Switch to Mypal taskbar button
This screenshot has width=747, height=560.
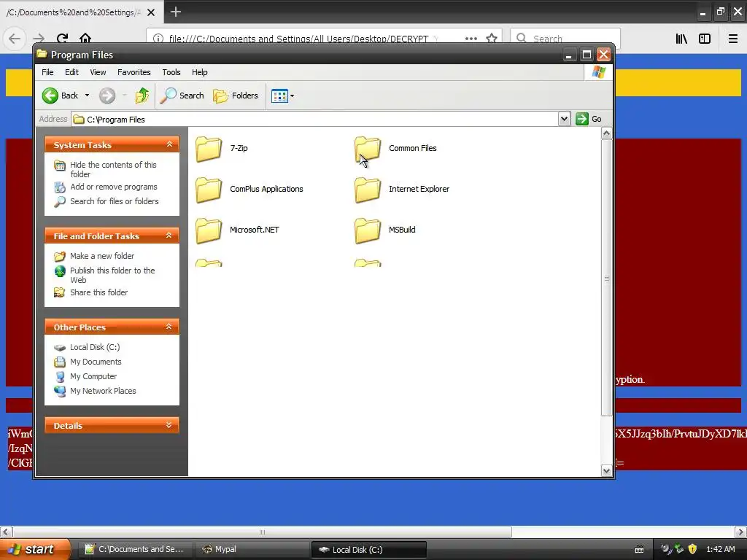252,549
